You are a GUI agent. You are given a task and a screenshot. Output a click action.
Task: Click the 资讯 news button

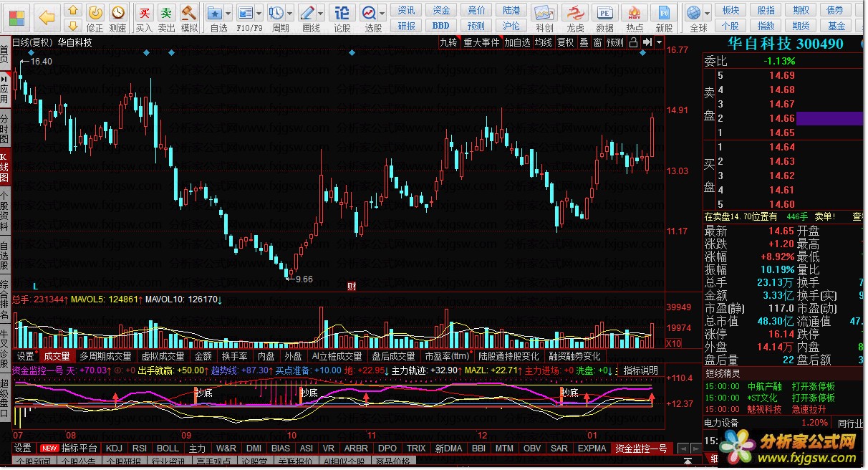(407, 10)
